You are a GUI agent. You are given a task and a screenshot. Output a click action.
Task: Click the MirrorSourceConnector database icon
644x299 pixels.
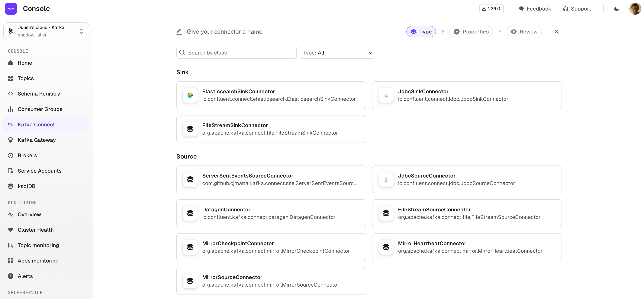pyautogui.click(x=190, y=281)
